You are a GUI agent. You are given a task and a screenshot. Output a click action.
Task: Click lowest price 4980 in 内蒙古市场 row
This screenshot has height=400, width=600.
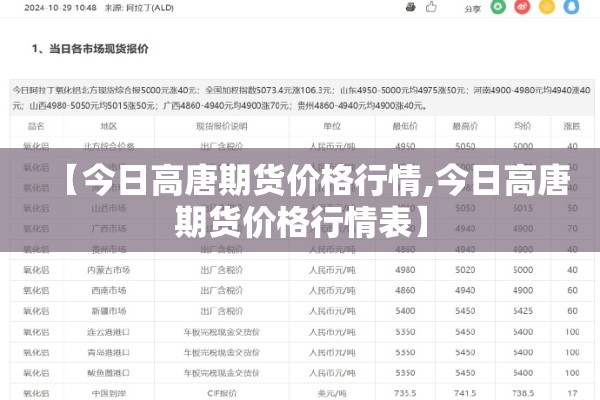point(405,270)
